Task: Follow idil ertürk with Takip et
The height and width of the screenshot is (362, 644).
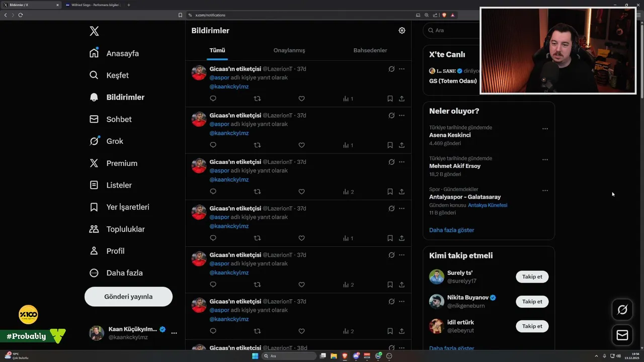Action: point(532,326)
